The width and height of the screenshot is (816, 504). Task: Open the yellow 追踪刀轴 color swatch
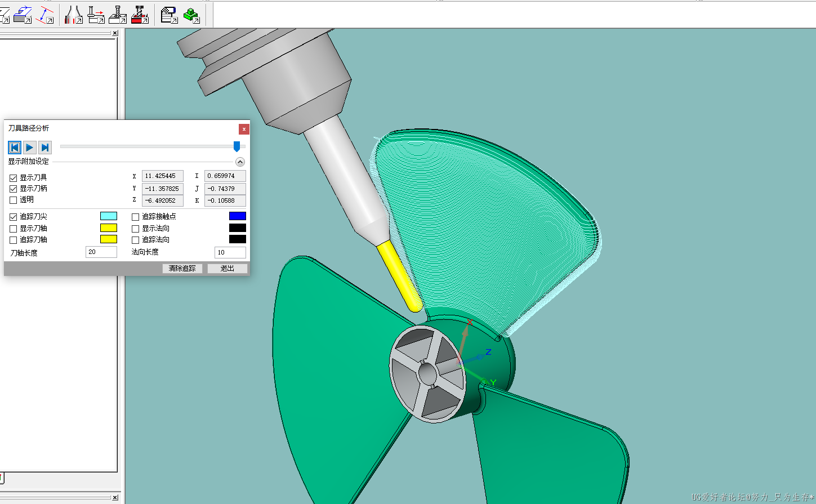109,239
